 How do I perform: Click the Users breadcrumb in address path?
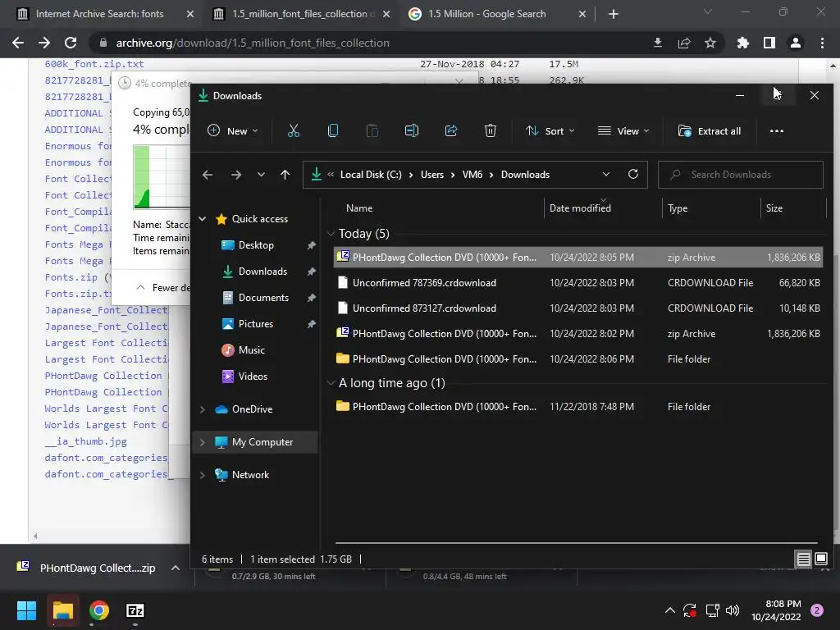(x=431, y=175)
